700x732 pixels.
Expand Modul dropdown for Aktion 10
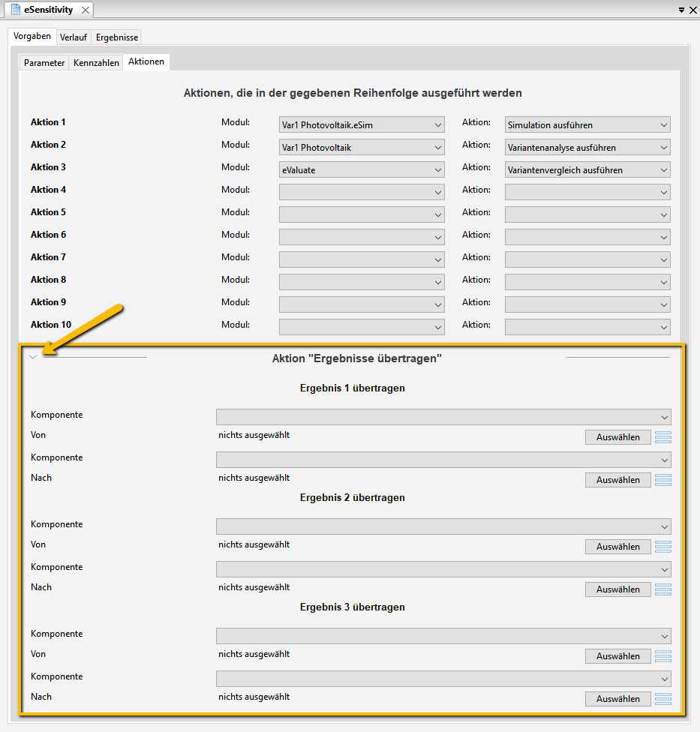click(x=362, y=327)
